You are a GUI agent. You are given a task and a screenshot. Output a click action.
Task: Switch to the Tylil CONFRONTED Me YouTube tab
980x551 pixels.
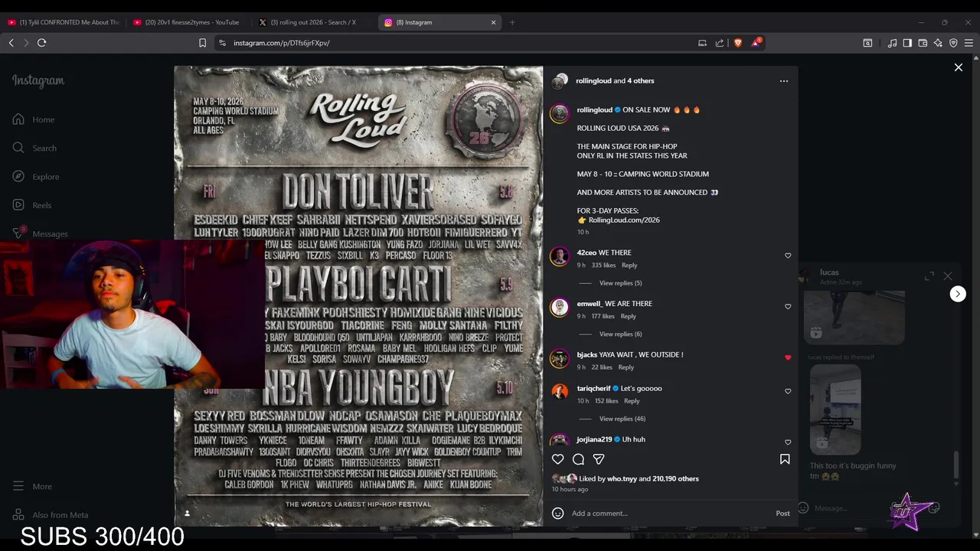coord(64,22)
